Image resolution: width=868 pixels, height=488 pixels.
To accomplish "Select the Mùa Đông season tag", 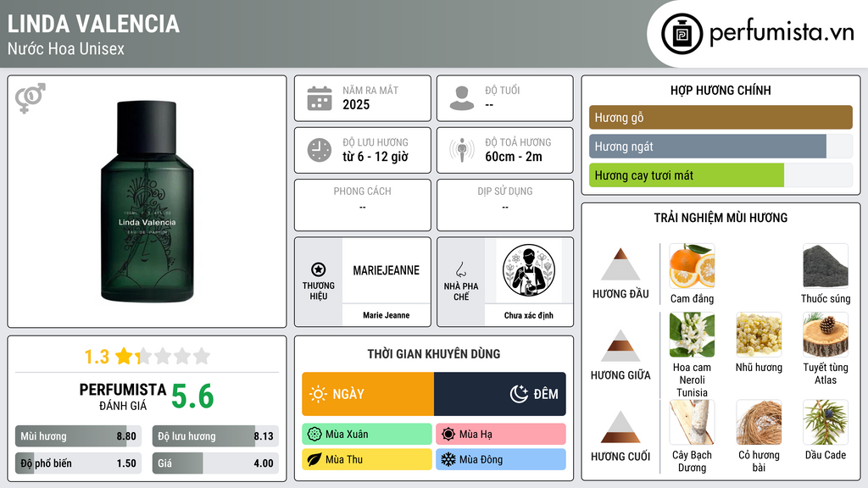I will click(501, 459).
